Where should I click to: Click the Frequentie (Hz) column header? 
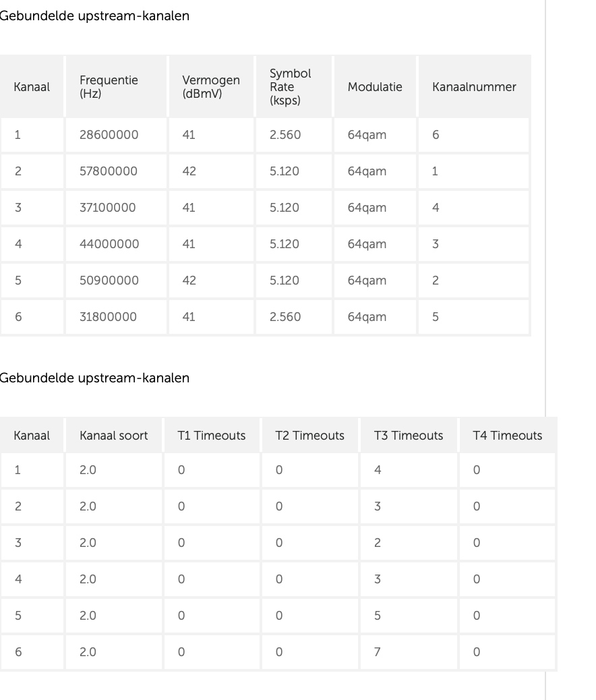109,87
